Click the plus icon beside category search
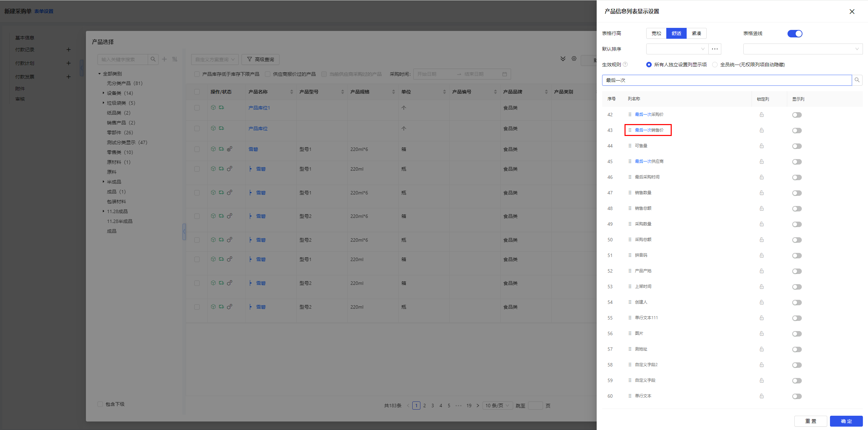Viewport: 868px width, 430px height. coord(164,59)
